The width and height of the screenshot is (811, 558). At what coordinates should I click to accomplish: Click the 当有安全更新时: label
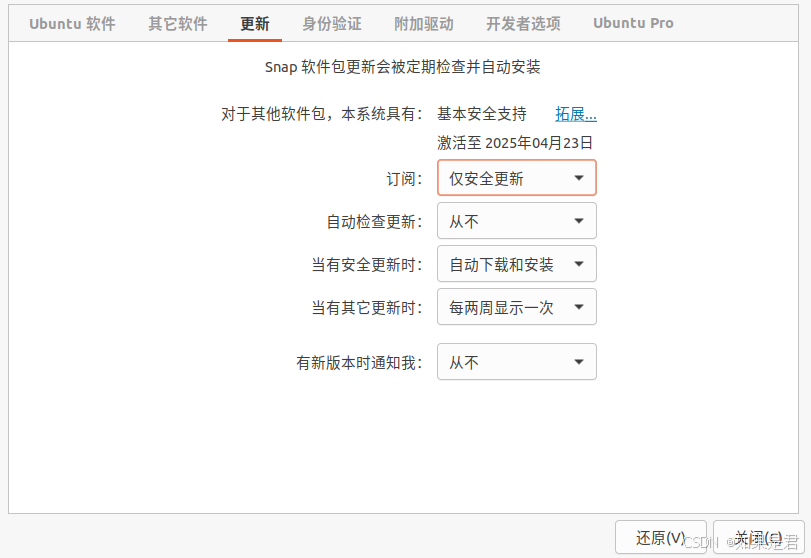click(367, 265)
